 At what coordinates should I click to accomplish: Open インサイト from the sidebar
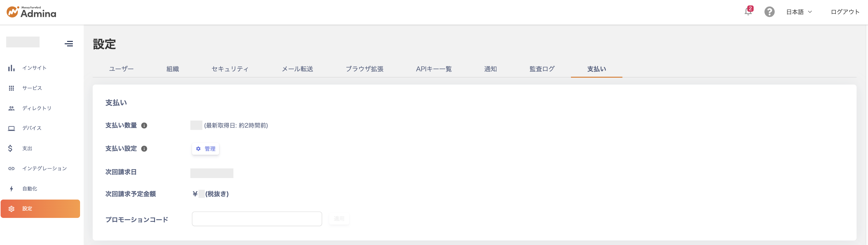34,68
